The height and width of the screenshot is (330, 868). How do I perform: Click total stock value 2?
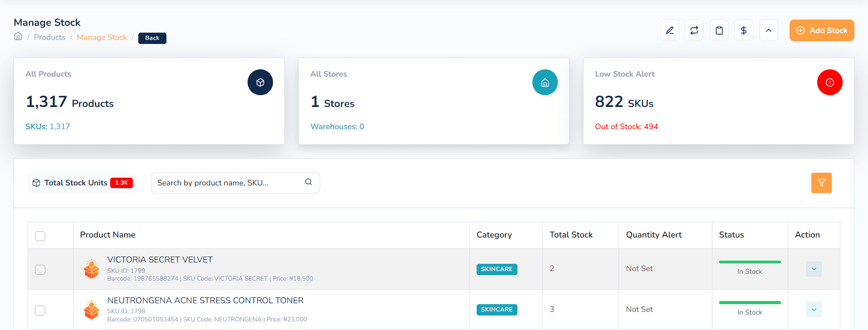[x=552, y=268]
